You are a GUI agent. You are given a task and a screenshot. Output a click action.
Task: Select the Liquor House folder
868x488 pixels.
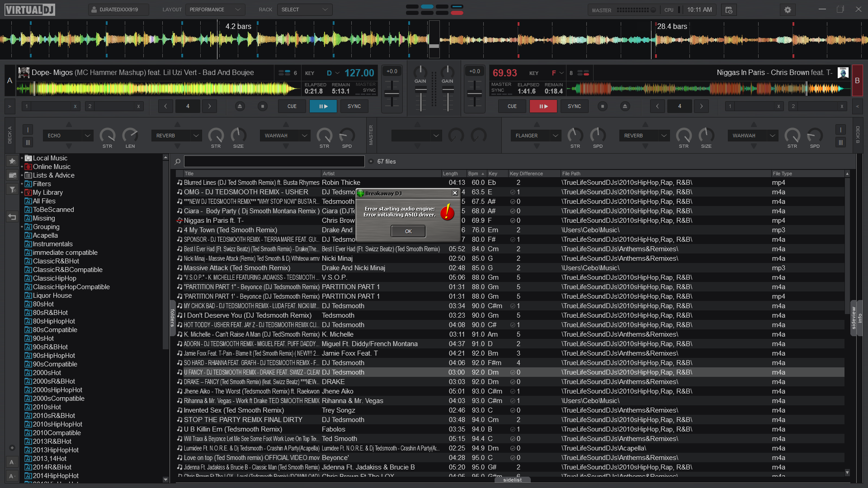(x=52, y=296)
